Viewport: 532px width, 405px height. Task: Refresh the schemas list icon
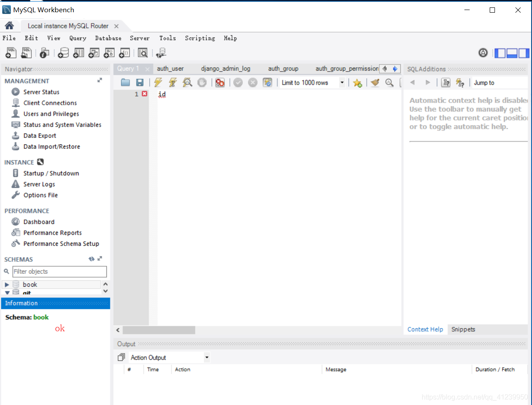(92, 259)
